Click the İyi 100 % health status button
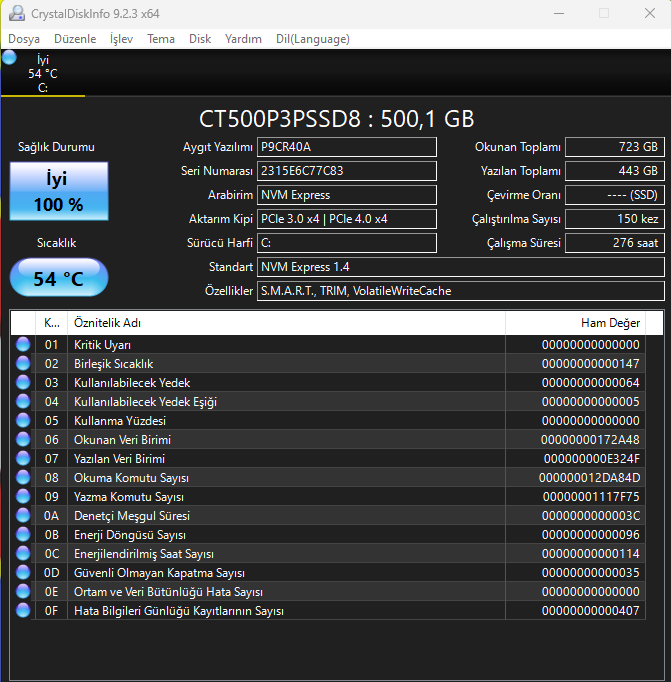 point(59,191)
